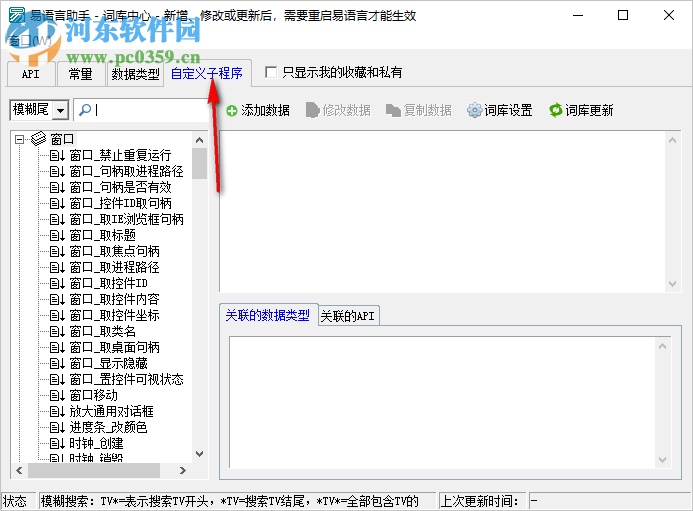
Task: Open the 关联的数据类型 tab
Action: 267,315
